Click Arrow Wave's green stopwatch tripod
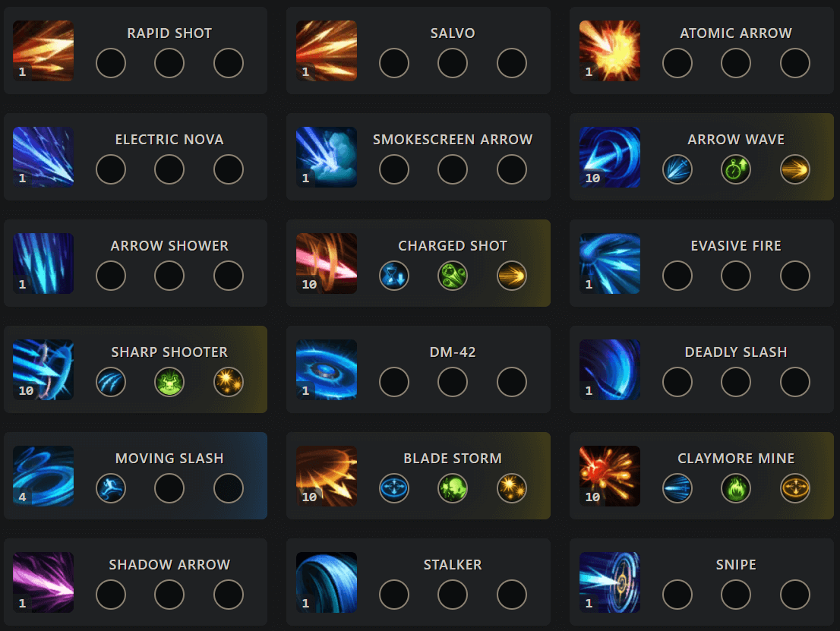 coord(736,169)
